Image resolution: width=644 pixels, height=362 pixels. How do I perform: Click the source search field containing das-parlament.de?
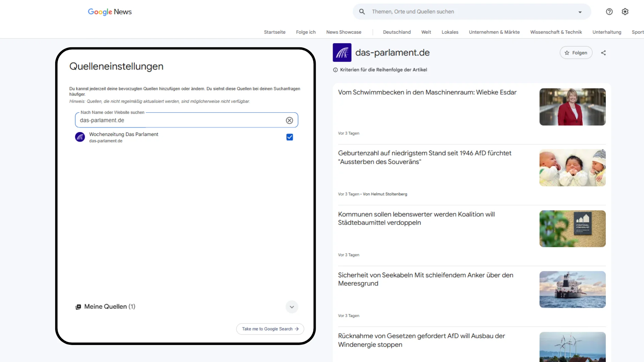[186, 120]
